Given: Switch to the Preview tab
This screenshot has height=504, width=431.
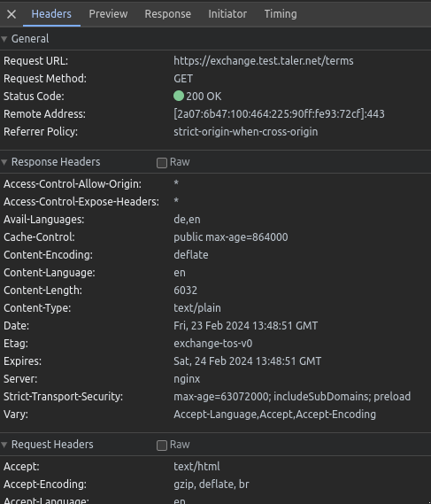Looking at the screenshot, I should pos(108,14).
